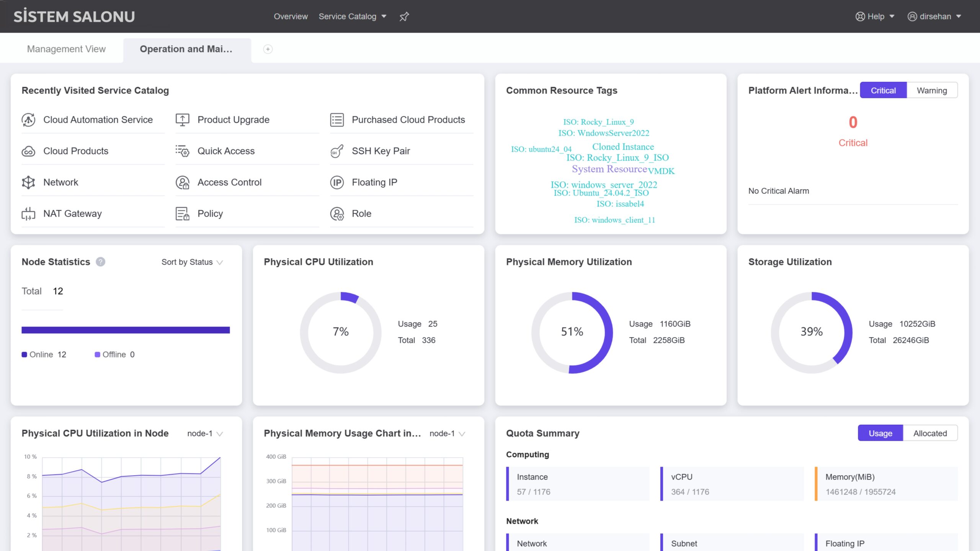Click the Floating IP catalog icon
The width and height of the screenshot is (980, 551).
coord(337,183)
